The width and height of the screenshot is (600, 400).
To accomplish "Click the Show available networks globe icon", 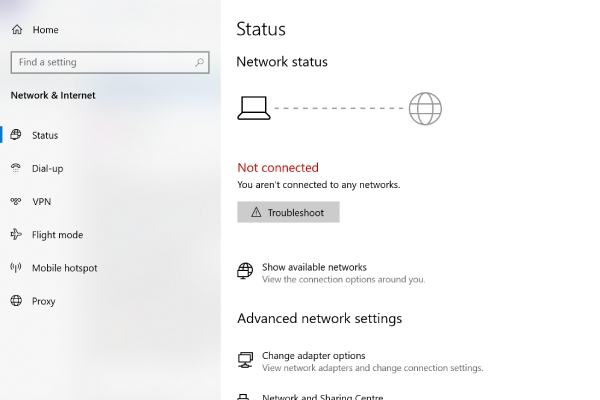I will click(x=245, y=271).
